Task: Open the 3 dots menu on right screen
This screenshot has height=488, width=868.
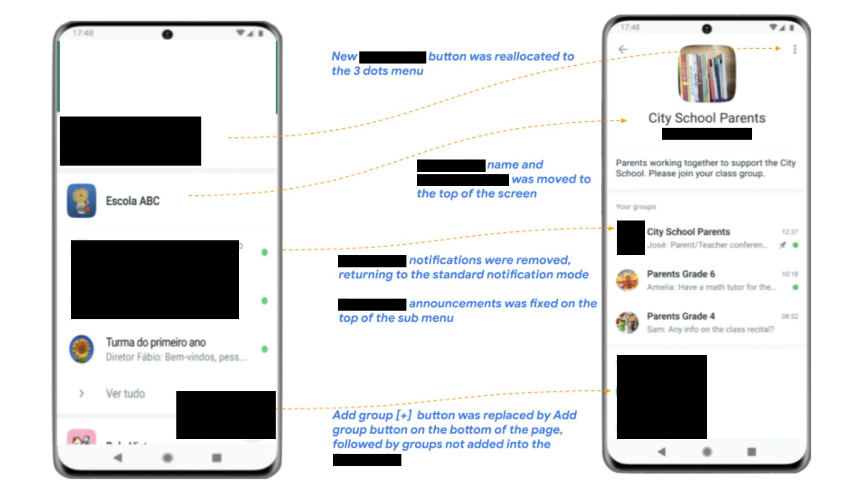Action: (x=795, y=49)
